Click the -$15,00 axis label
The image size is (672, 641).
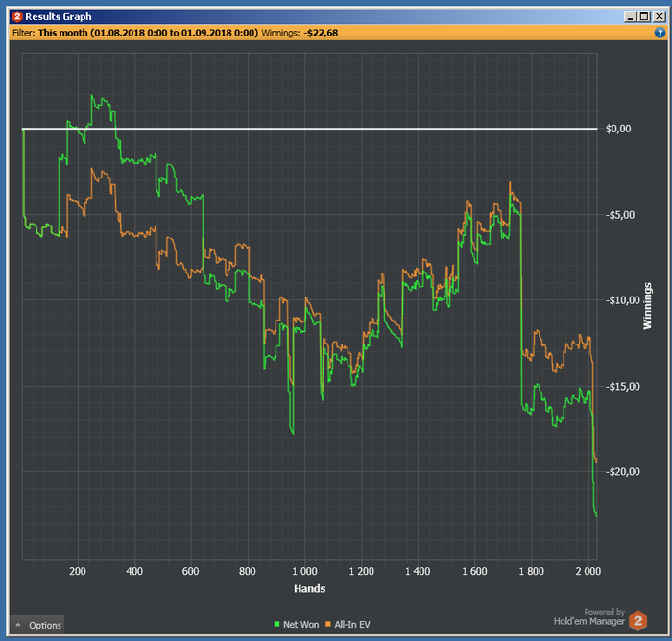[x=622, y=386]
